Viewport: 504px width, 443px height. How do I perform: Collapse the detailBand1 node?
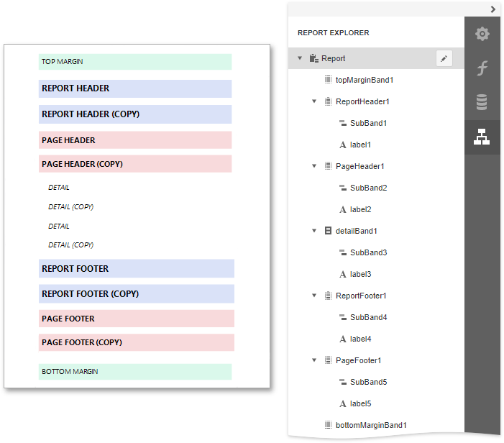tap(314, 231)
